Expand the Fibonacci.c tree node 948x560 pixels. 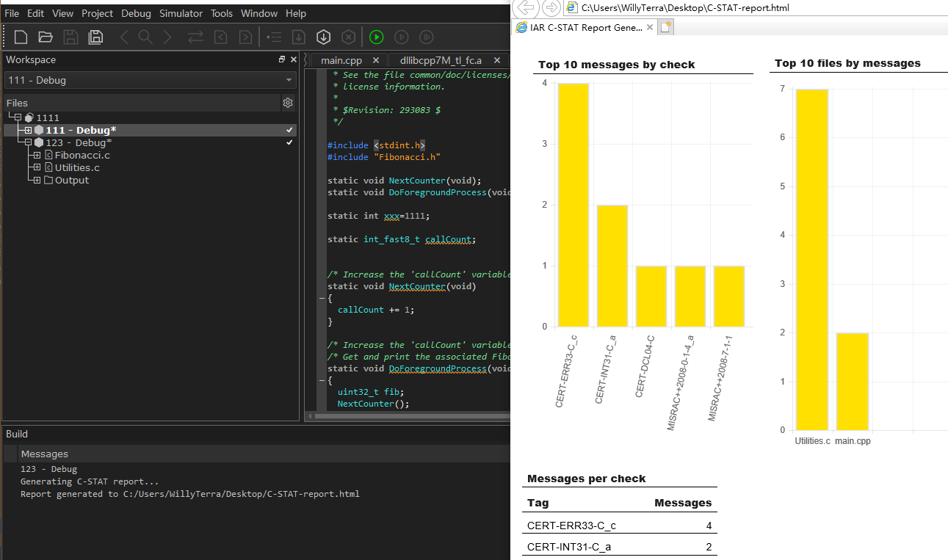37,155
